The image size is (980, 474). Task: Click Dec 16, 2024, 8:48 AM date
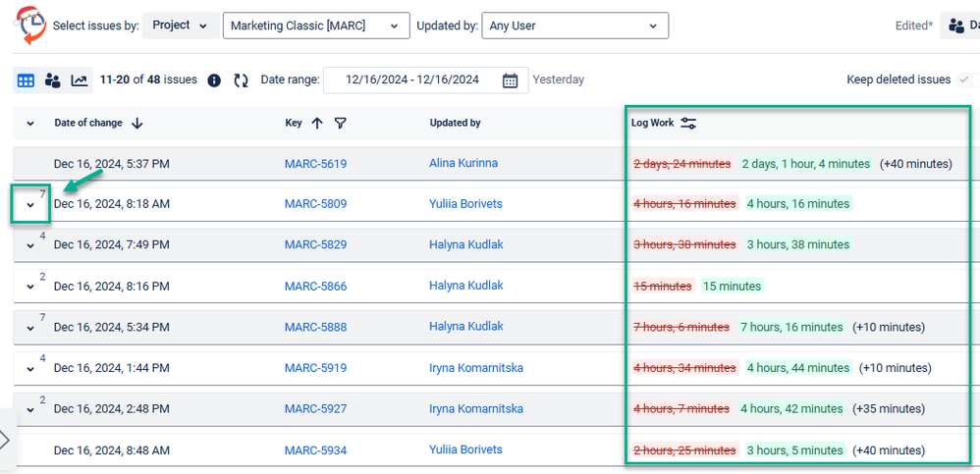[x=111, y=450]
